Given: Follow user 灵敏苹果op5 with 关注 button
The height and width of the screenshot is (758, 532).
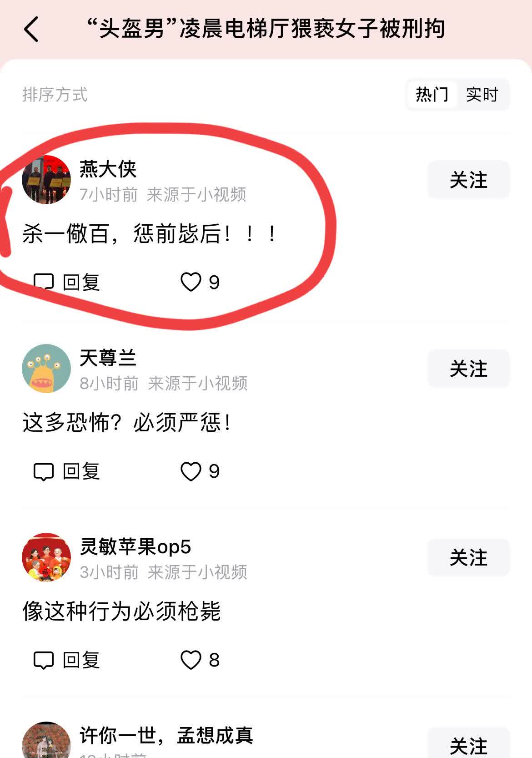Looking at the screenshot, I should click(468, 557).
